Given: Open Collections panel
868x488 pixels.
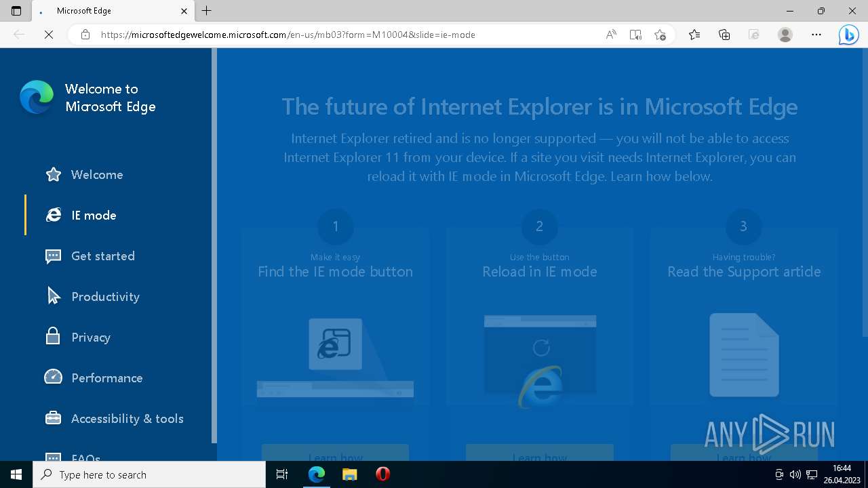Looking at the screenshot, I should 724,35.
